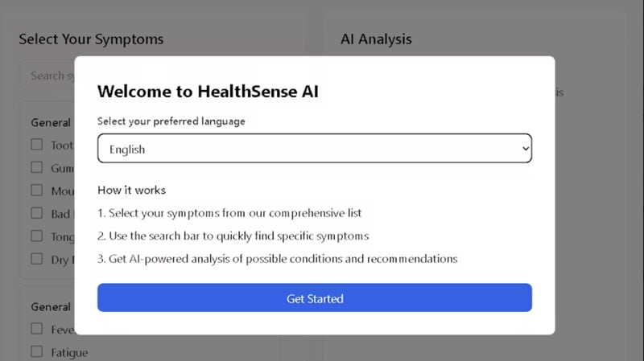
Task: Check the box beside the 'Feve' symptom
Action: tap(37, 329)
